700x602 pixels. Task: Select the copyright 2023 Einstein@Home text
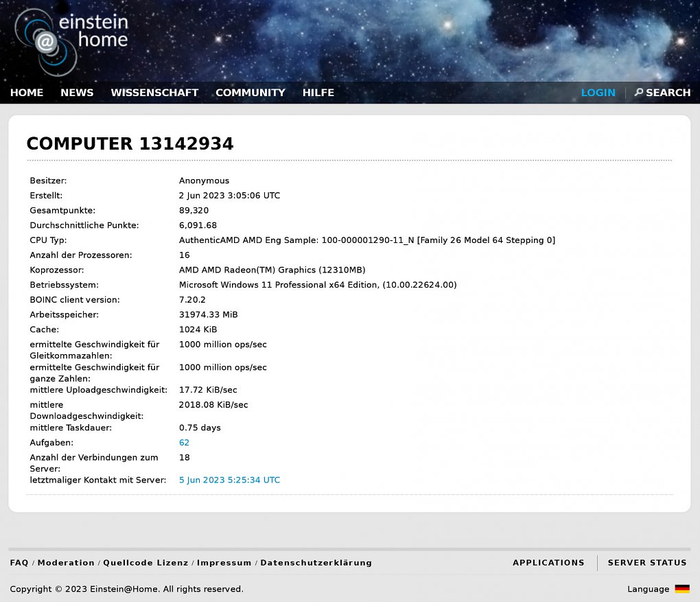(127, 589)
